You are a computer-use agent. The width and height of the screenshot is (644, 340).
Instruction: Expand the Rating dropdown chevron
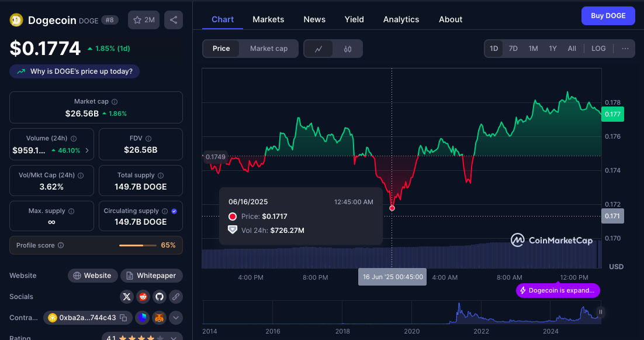tap(174, 338)
